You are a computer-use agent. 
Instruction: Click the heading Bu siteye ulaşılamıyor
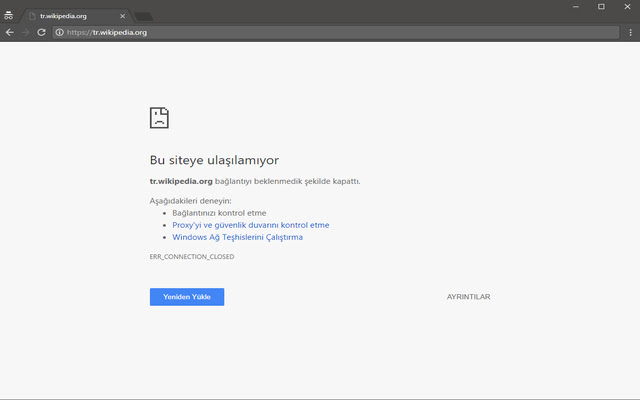coord(214,160)
